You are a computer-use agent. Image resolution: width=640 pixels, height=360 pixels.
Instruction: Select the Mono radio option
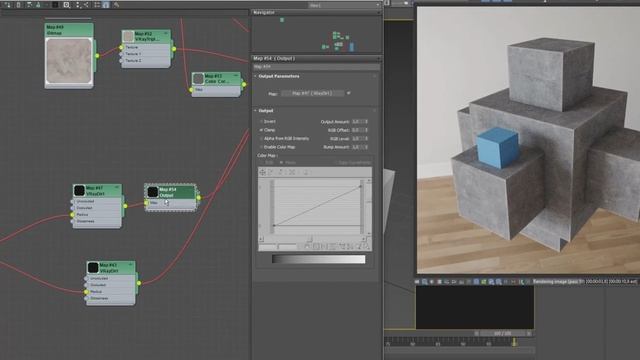(281, 162)
